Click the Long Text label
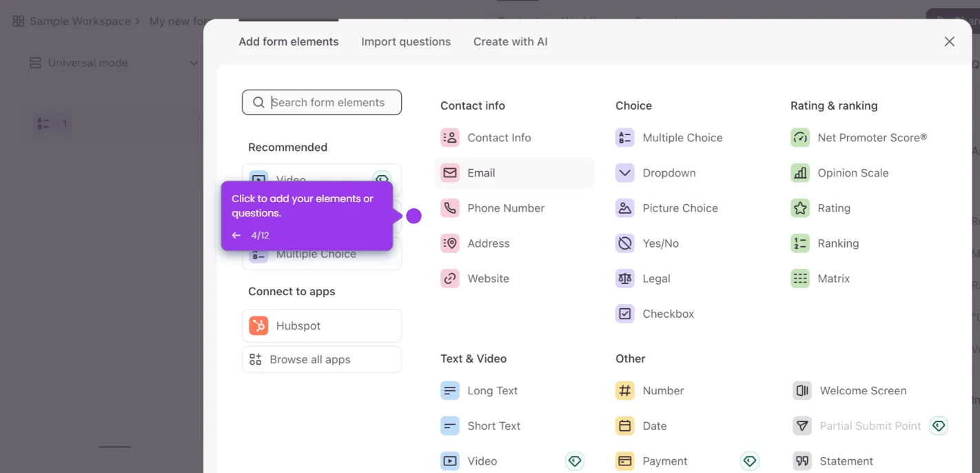This screenshot has height=473, width=980. [493, 390]
